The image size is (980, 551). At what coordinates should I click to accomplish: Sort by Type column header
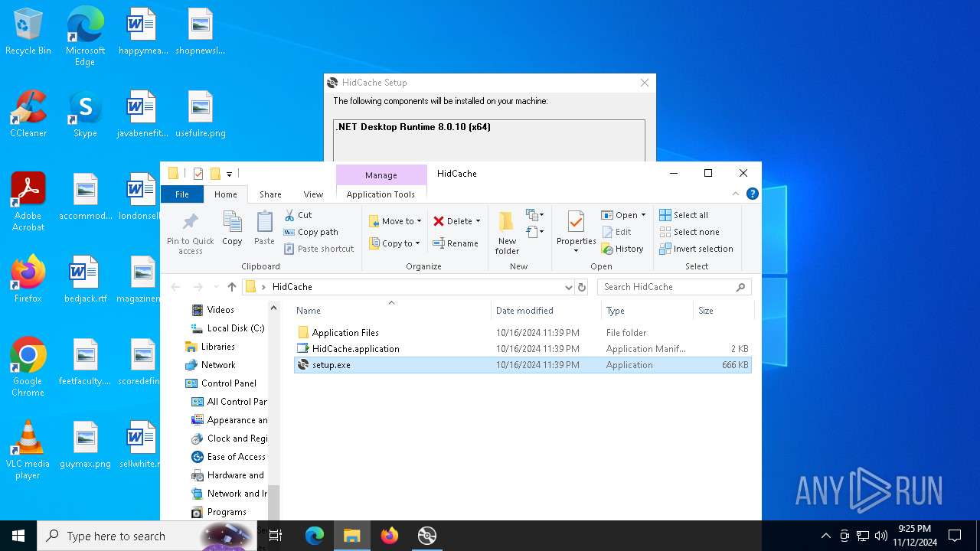[647, 311]
